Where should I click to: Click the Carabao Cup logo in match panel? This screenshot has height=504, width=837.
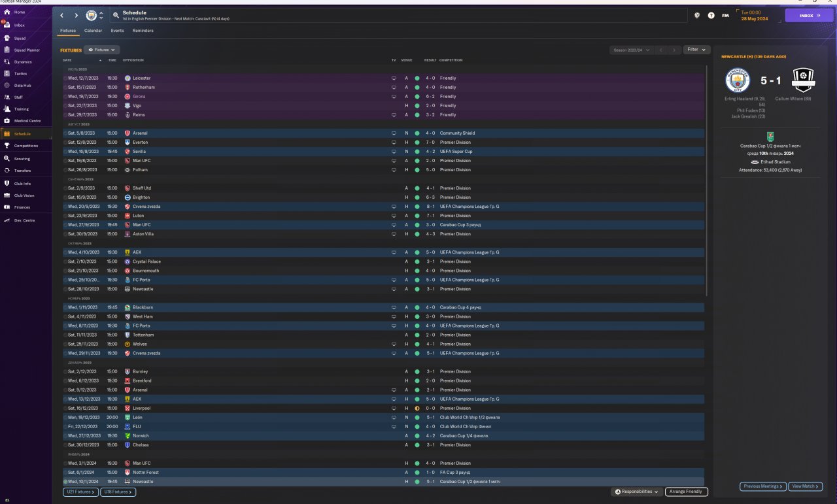[772, 137]
